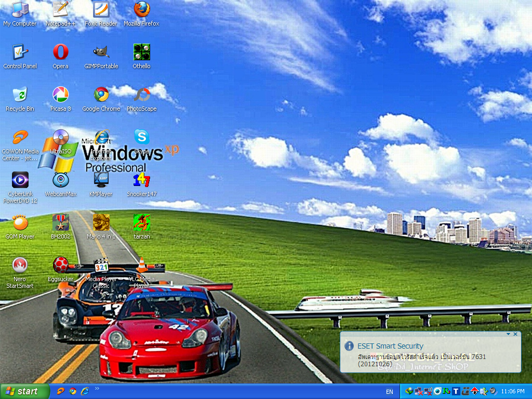Click the dark smiley-face tray icon
This screenshot has width=532, height=399.
point(465,392)
